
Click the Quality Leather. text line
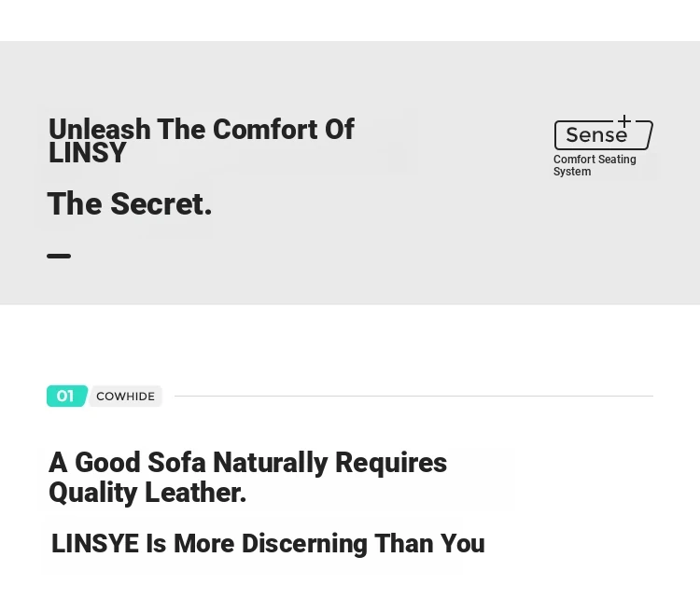click(147, 493)
